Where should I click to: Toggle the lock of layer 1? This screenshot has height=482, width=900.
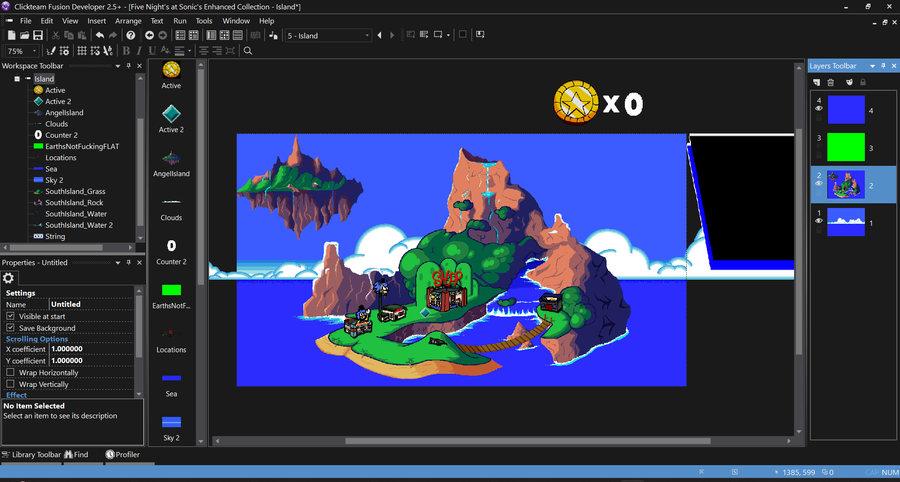pos(819,231)
